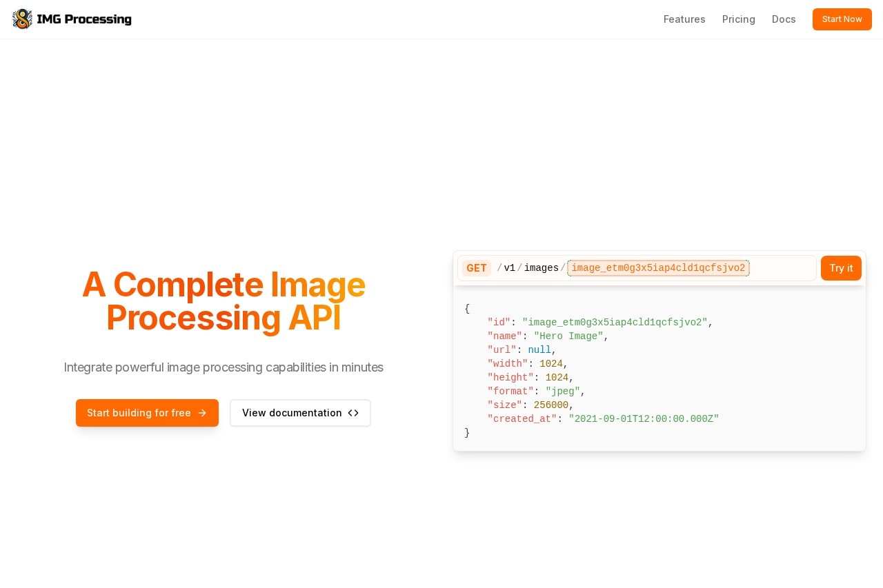Go to the Pricing section
The height and width of the screenshot is (588, 883).
pos(738,19)
